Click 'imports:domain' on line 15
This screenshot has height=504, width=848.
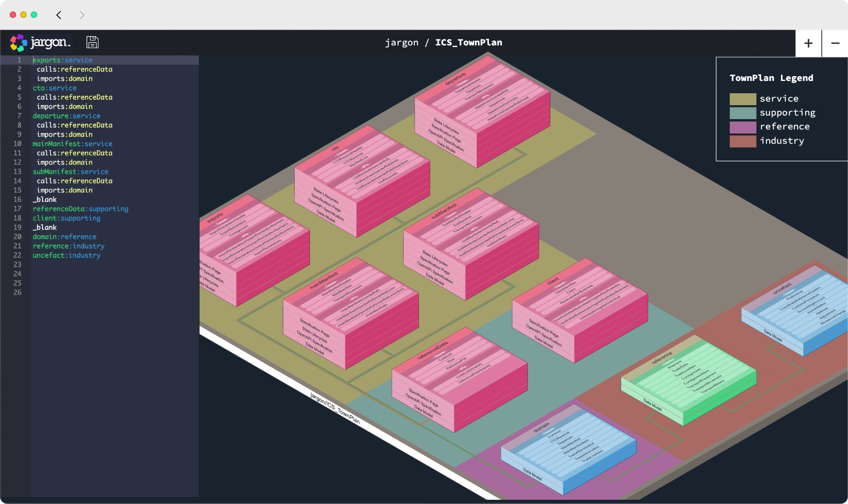point(64,190)
